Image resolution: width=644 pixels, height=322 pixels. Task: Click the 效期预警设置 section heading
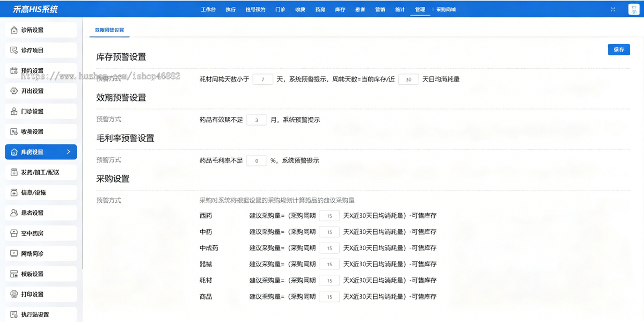pyautogui.click(x=121, y=98)
